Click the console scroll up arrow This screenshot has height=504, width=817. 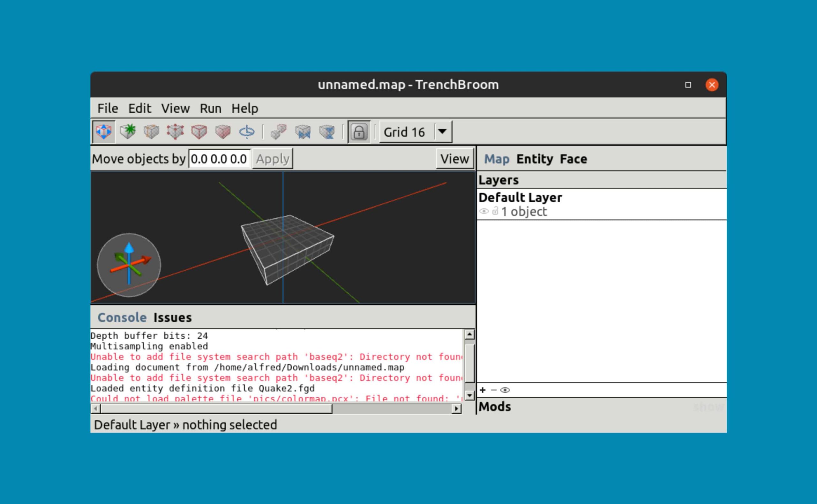point(469,334)
